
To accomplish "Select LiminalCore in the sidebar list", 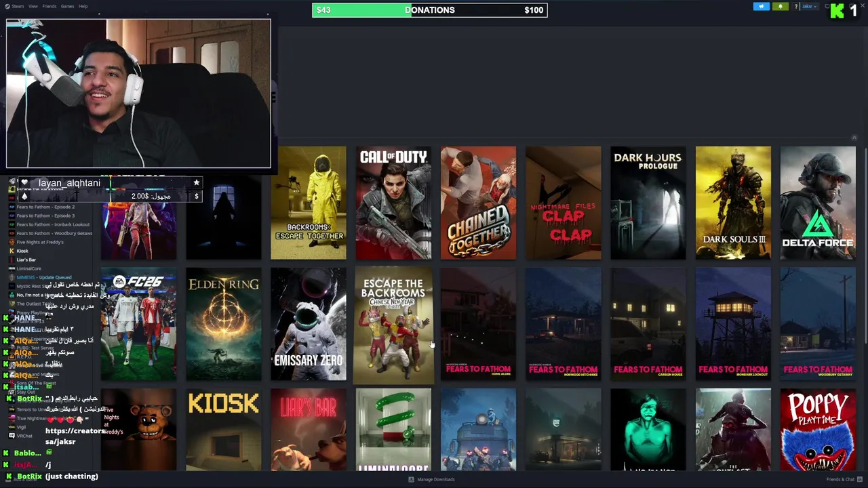I will (x=28, y=268).
